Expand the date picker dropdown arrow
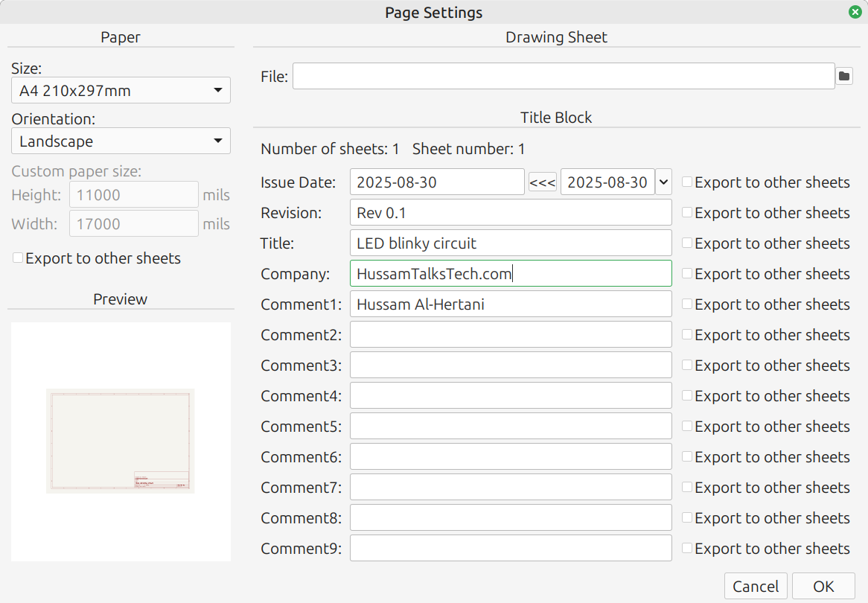 coord(663,182)
